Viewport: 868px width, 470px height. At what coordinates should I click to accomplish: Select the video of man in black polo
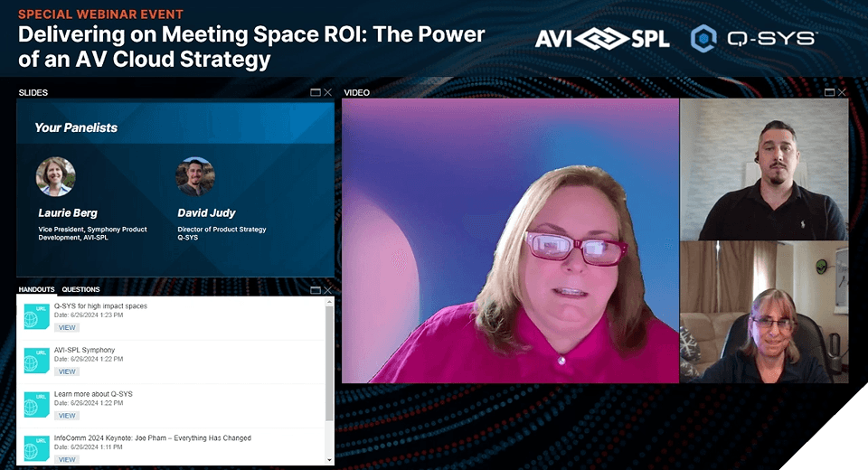click(x=764, y=169)
